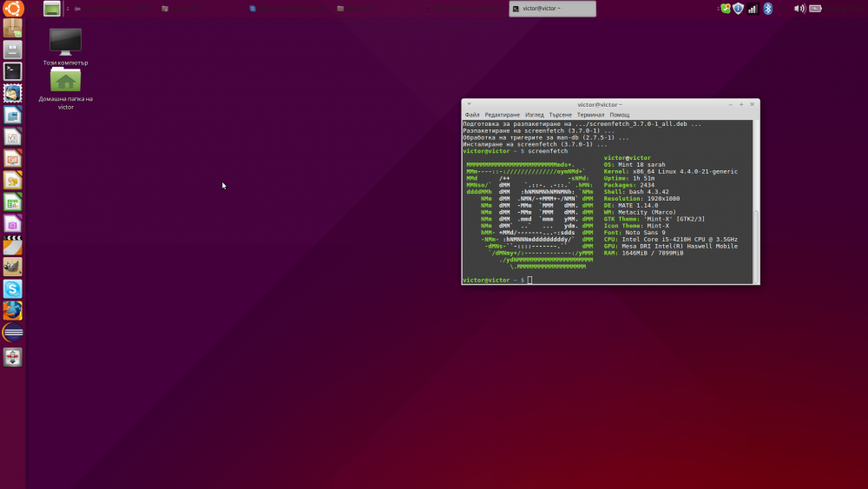Click the terminal prompt input line at bottom

pyautogui.click(x=608, y=281)
